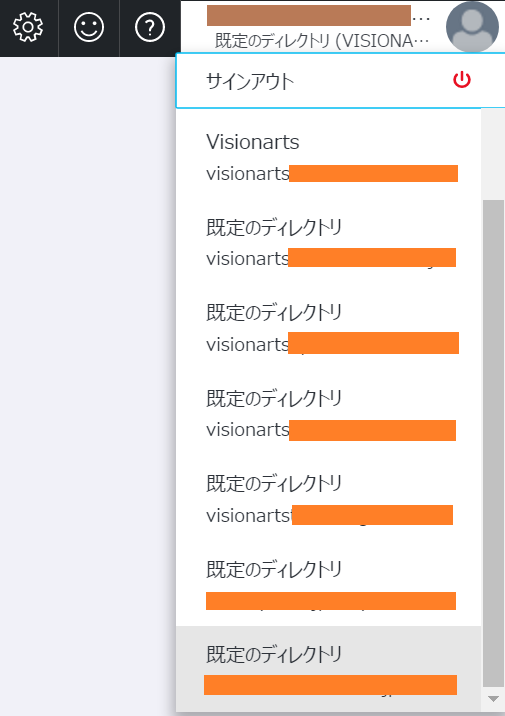505x716 pixels.
Task: Click the user avatar picture
Action: [x=472, y=26]
